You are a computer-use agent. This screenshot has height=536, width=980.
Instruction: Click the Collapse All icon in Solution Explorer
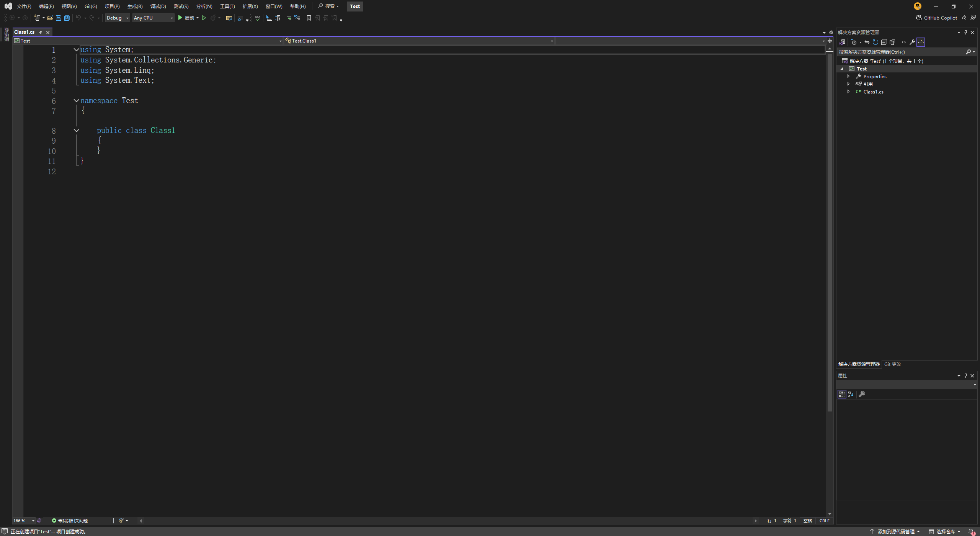[884, 42]
